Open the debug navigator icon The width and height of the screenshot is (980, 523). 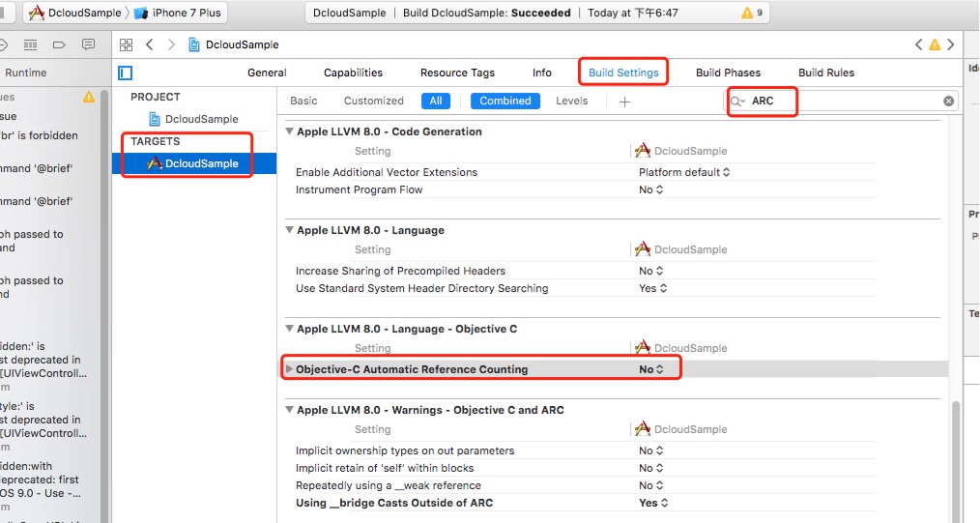(x=30, y=44)
